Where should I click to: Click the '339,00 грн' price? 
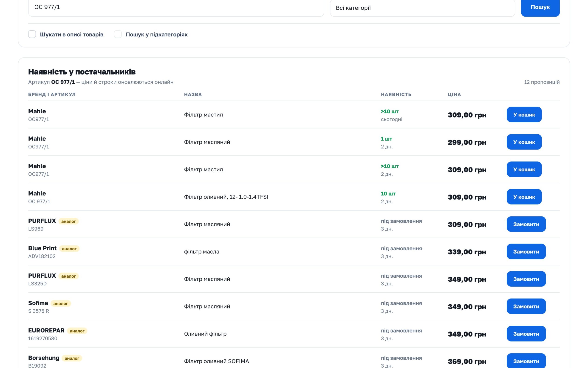click(467, 252)
